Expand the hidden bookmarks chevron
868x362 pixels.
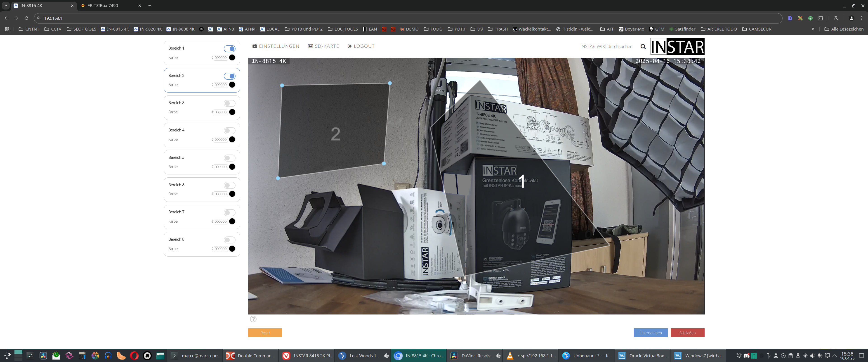813,29
